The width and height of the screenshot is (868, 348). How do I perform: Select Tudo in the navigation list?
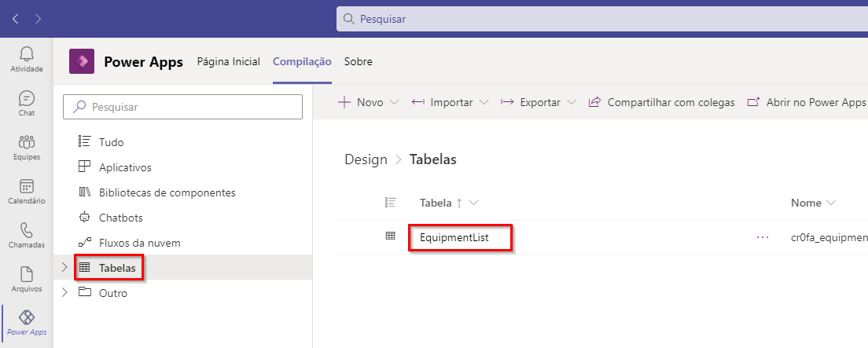112,142
